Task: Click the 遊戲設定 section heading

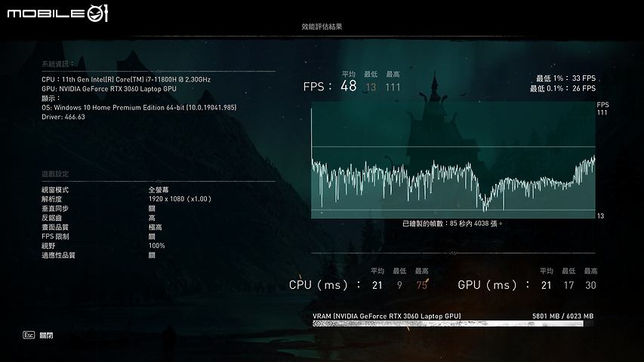Action: [55, 174]
